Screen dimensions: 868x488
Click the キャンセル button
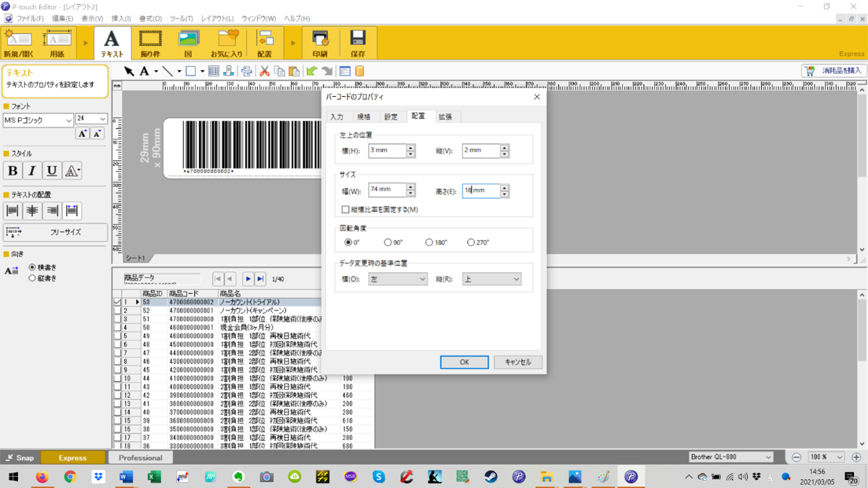pos(518,362)
